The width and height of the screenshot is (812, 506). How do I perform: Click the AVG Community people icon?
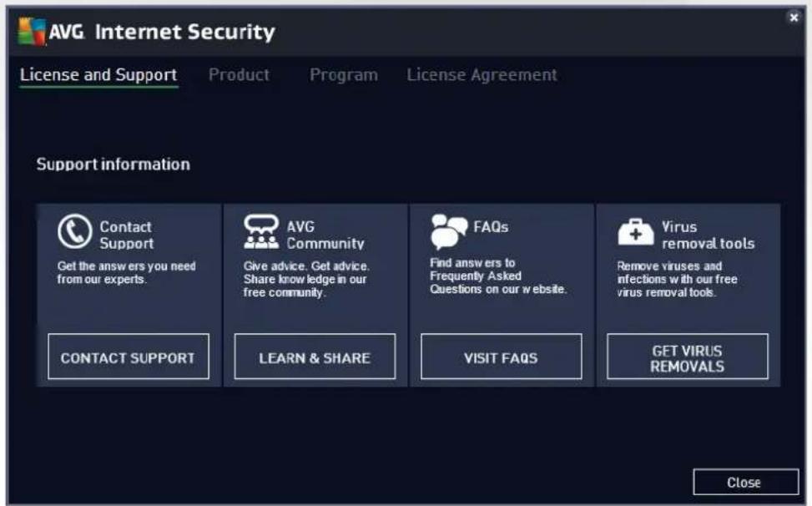point(261,231)
